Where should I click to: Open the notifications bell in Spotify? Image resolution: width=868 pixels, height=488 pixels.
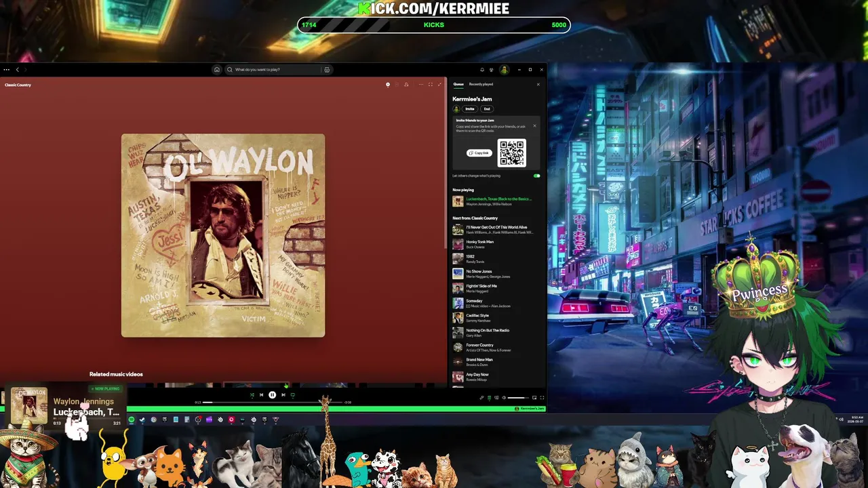coord(482,69)
